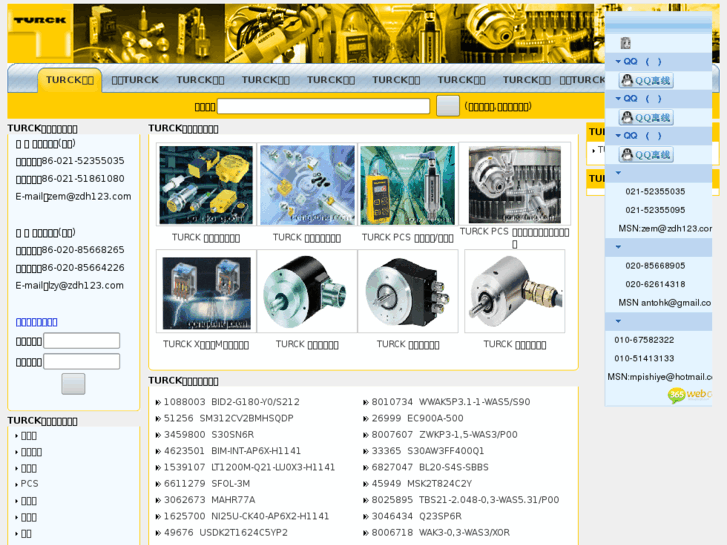
Task: Open product link 1539107 LT1200M-Q21-LU0X3-H1141
Action: click(x=249, y=467)
